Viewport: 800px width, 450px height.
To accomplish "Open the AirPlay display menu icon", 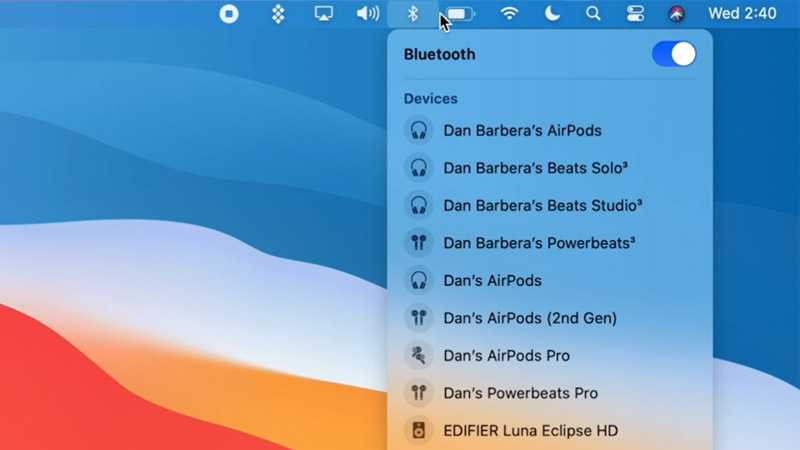I will [323, 13].
